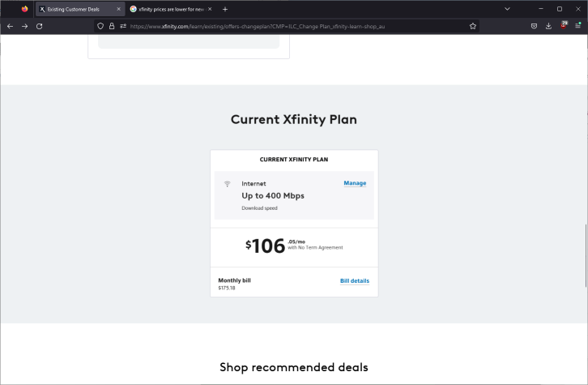This screenshot has width=588, height=385.
Task: Bookmark this page with the star icon
Action: [x=473, y=26]
